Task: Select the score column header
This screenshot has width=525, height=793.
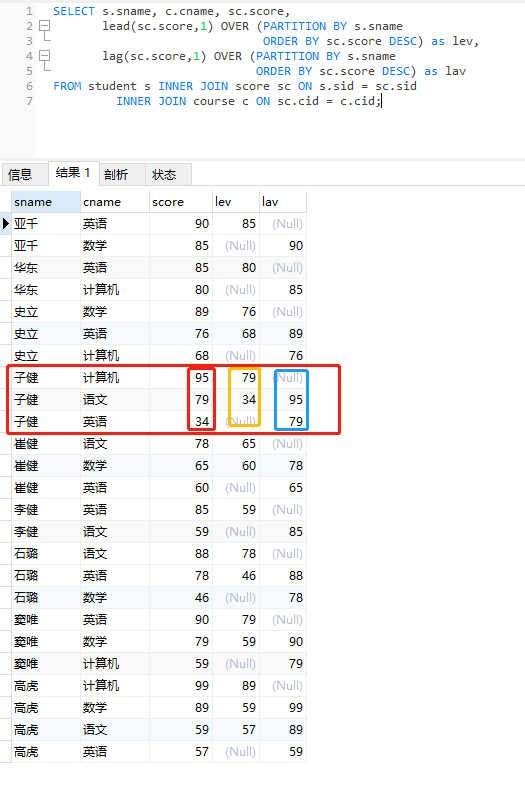Action: point(181,202)
